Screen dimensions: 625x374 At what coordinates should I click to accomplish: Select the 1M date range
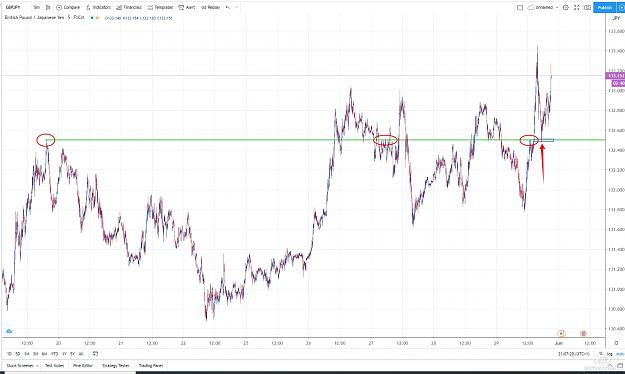coord(27,354)
